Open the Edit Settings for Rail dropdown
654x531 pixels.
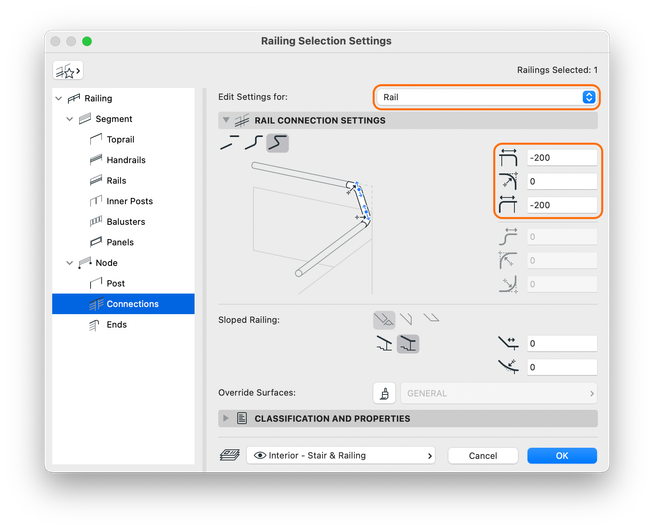[486, 97]
